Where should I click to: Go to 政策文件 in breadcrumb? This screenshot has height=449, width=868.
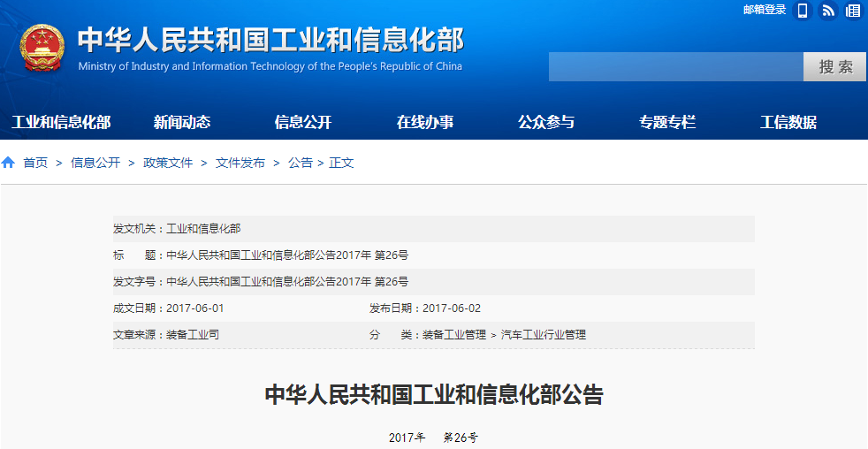point(168,163)
